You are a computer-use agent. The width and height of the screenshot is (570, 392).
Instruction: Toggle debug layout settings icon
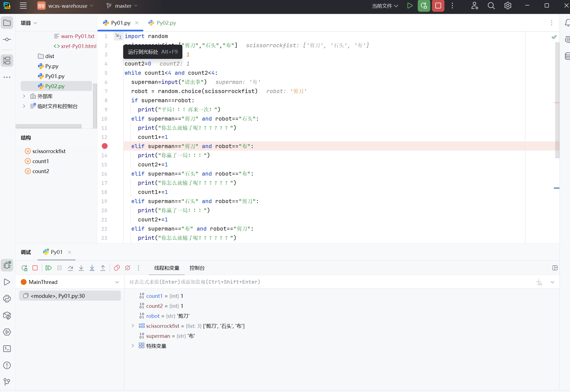click(555, 268)
